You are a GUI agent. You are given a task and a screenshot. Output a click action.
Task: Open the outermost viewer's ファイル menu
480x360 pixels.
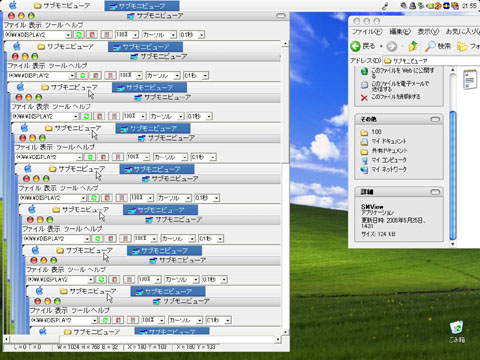pyautogui.click(x=15, y=25)
